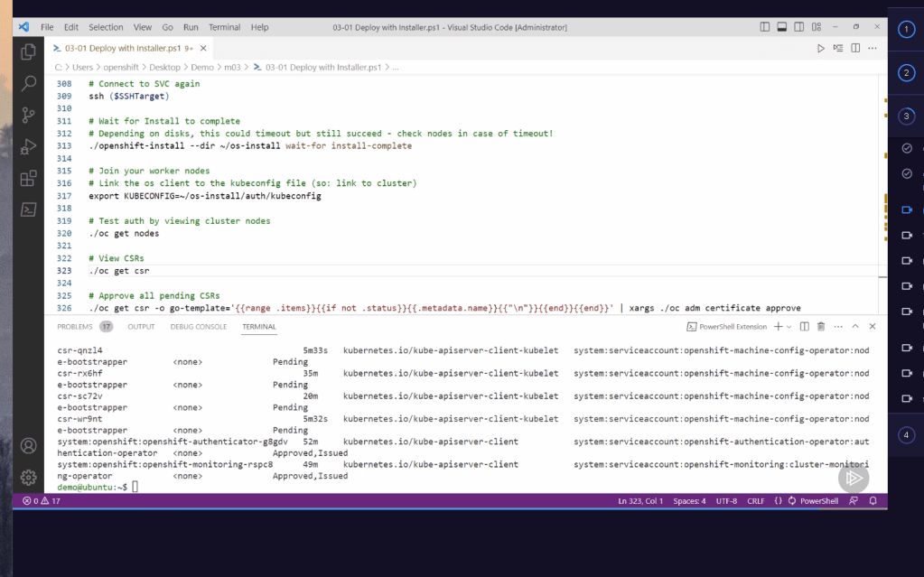Click the editor vertical scrollbar

[882, 194]
